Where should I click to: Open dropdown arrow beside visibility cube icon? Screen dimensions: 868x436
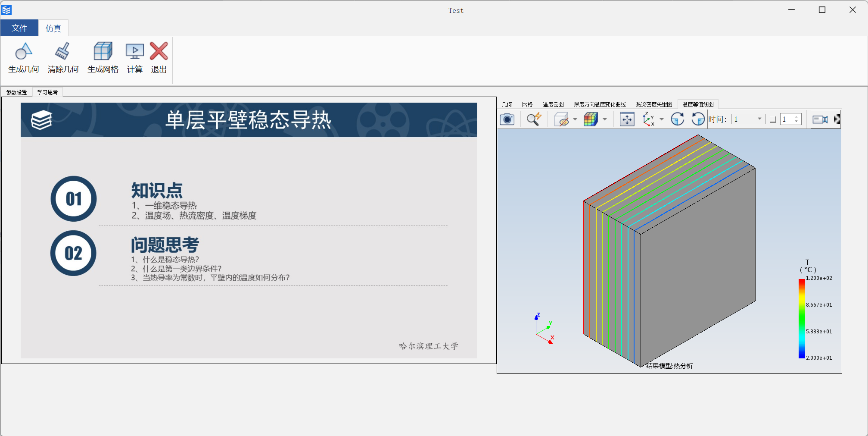(x=575, y=119)
